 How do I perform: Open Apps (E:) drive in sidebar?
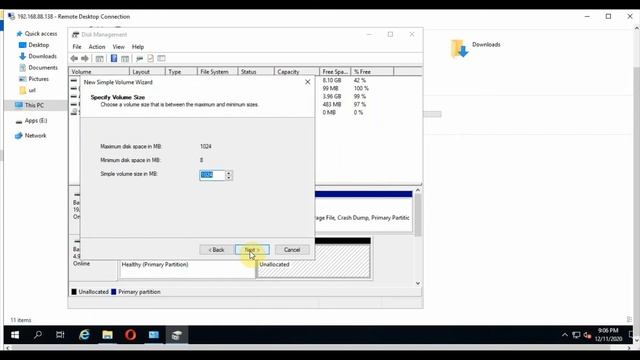(x=31, y=121)
